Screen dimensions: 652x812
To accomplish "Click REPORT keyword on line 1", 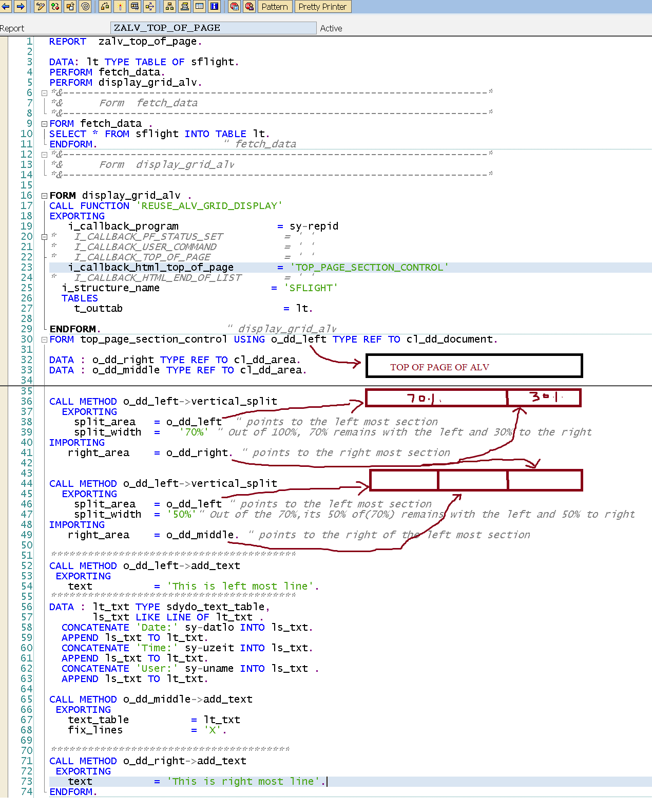I will click(68, 42).
